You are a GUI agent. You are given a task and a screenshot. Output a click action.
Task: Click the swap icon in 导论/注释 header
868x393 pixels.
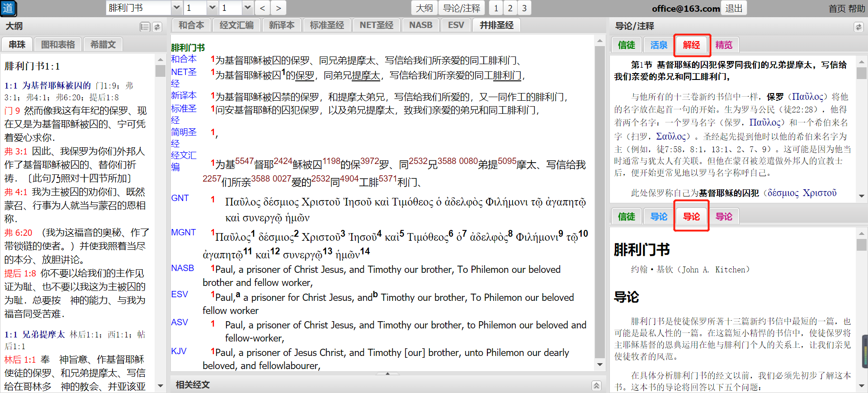[x=858, y=27]
